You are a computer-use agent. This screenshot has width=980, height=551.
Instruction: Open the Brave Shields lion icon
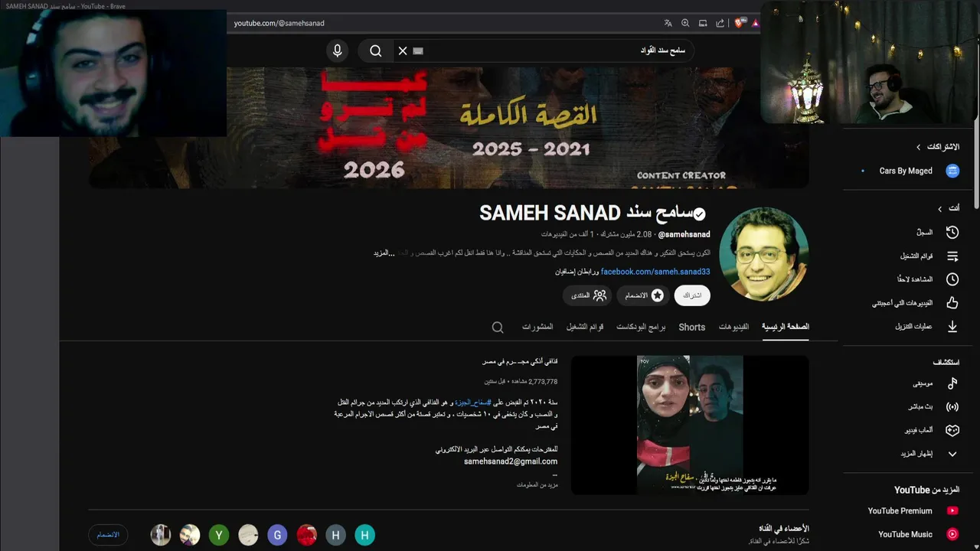tap(740, 23)
